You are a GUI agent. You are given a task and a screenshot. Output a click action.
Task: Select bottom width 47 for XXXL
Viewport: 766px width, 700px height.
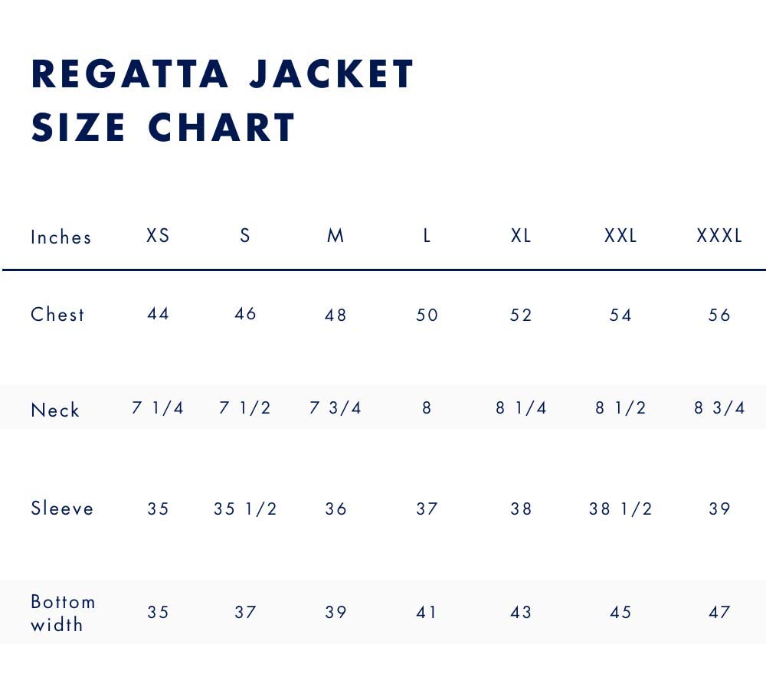tap(719, 613)
